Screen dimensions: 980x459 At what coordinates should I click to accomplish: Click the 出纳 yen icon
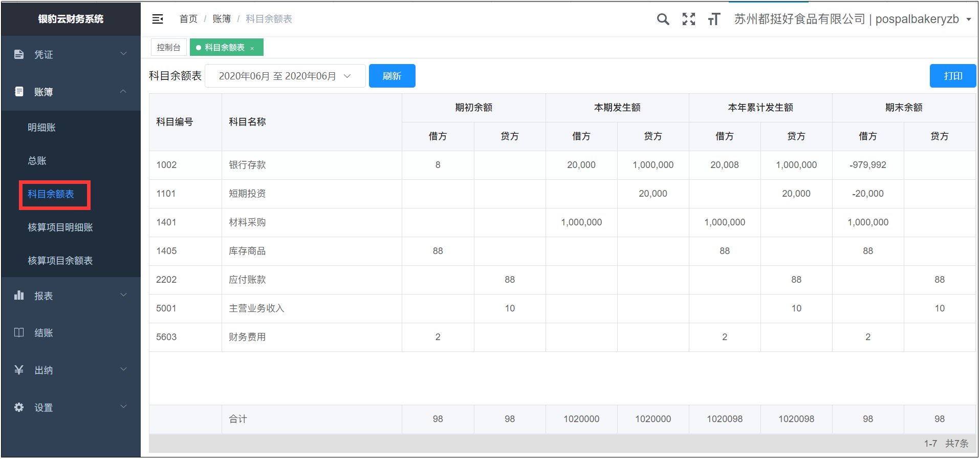pyautogui.click(x=19, y=370)
